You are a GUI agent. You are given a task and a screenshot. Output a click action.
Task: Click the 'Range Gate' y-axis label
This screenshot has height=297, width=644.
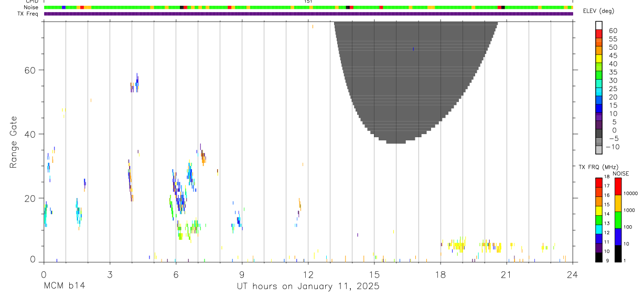14,142
